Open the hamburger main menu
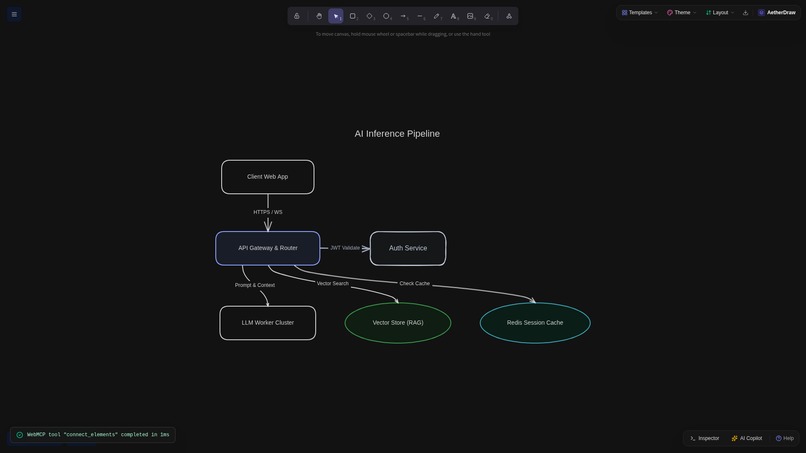Image resolution: width=806 pixels, height=453 pixels. (x=14, y=14)
